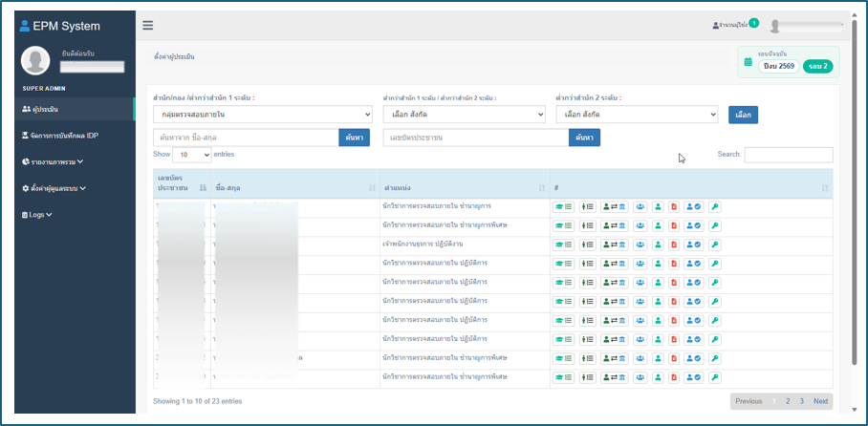Open the ต่ำกว่าสำนัก 1 ระดับ เลือก สังกัด dropdown
This screenshot has height=426, width=868.
pos(465,115)
